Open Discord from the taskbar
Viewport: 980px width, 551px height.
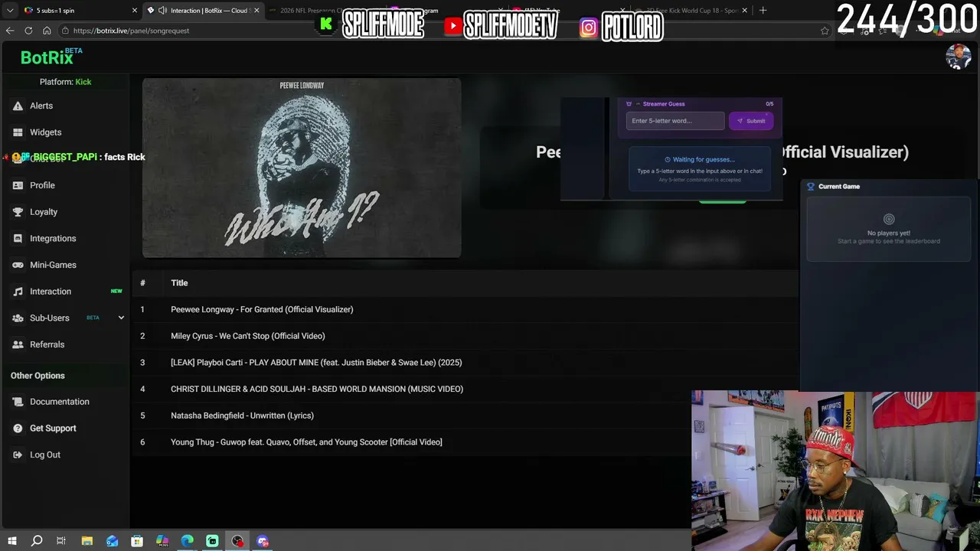point(263,541)
